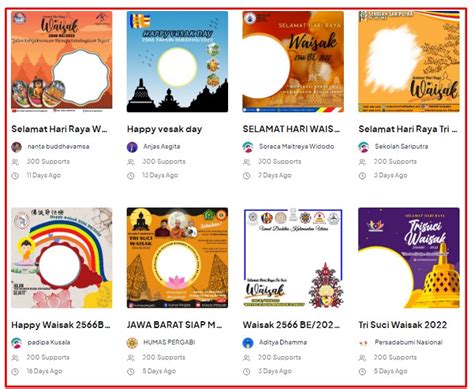Open the Tri Suci Waisak 2022 title link

click(x=403, y=325)
